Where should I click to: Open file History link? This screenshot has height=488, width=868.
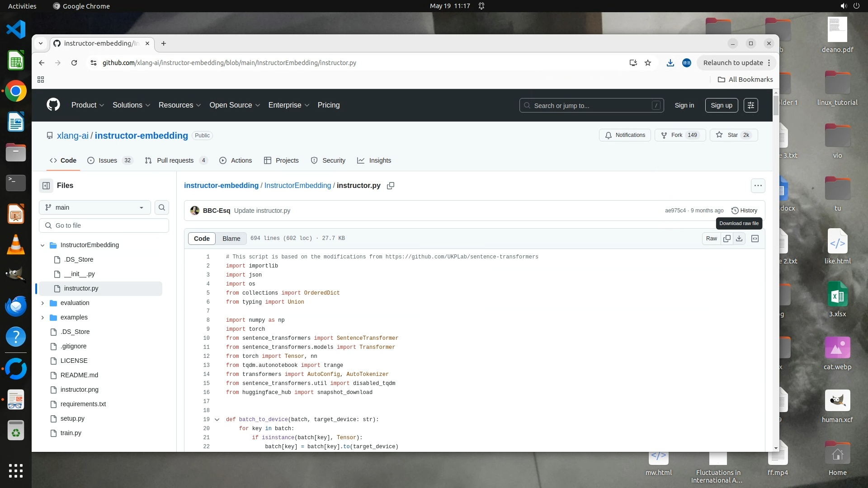(744, 211)
